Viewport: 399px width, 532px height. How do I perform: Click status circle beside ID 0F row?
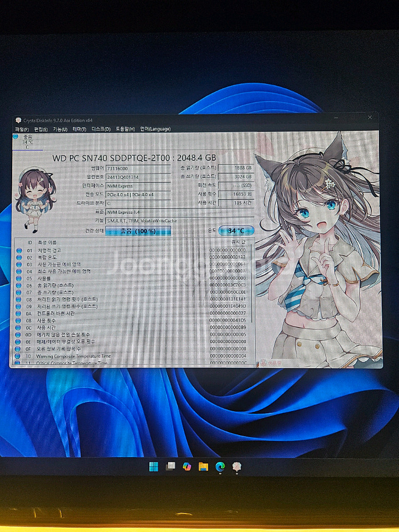pos(18,349)
